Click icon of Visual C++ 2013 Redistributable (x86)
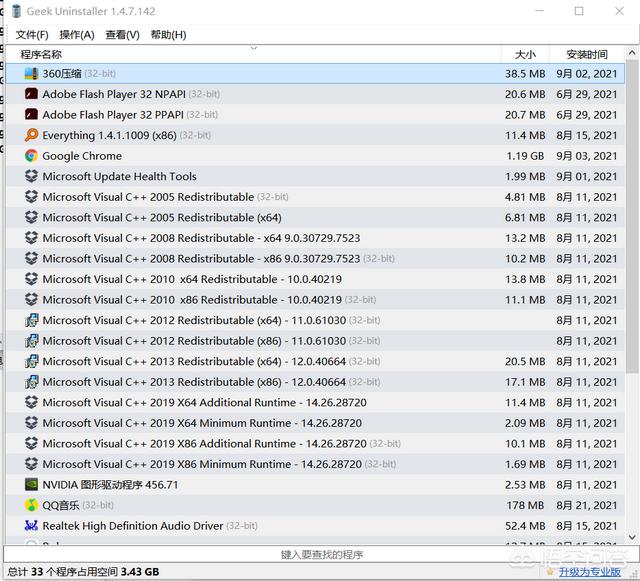This screenshot has height=581, width=640. 31,382
